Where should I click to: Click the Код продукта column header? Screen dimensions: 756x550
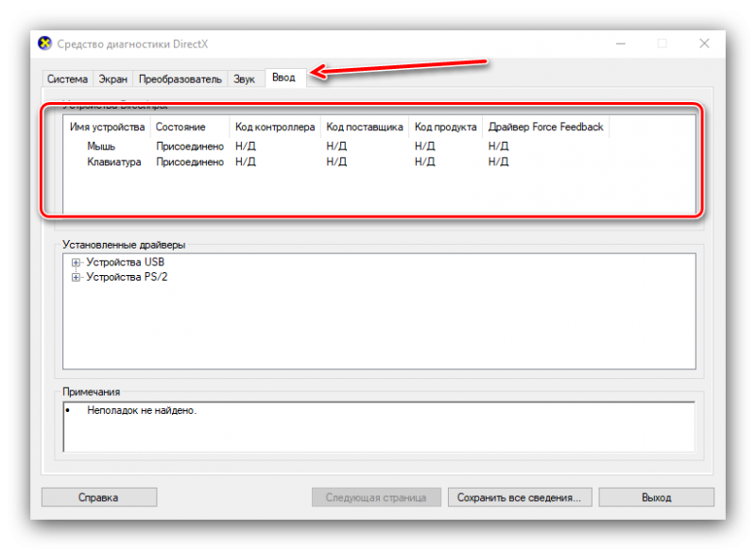[x=445, y=128]
